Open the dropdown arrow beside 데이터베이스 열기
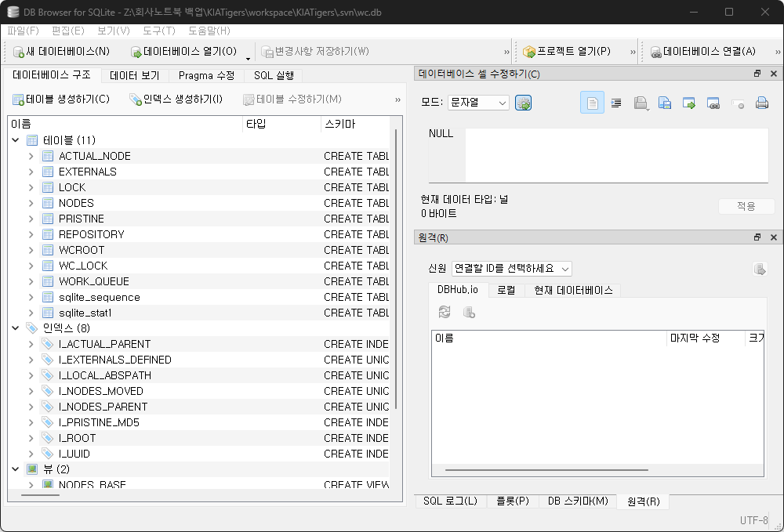The height and width of the screenshot is (532, 784). click(x=248, y=59)
